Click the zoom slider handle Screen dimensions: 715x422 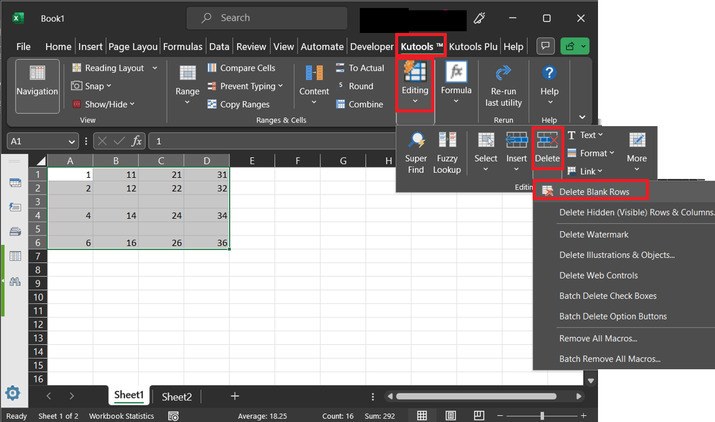(542, 416)
